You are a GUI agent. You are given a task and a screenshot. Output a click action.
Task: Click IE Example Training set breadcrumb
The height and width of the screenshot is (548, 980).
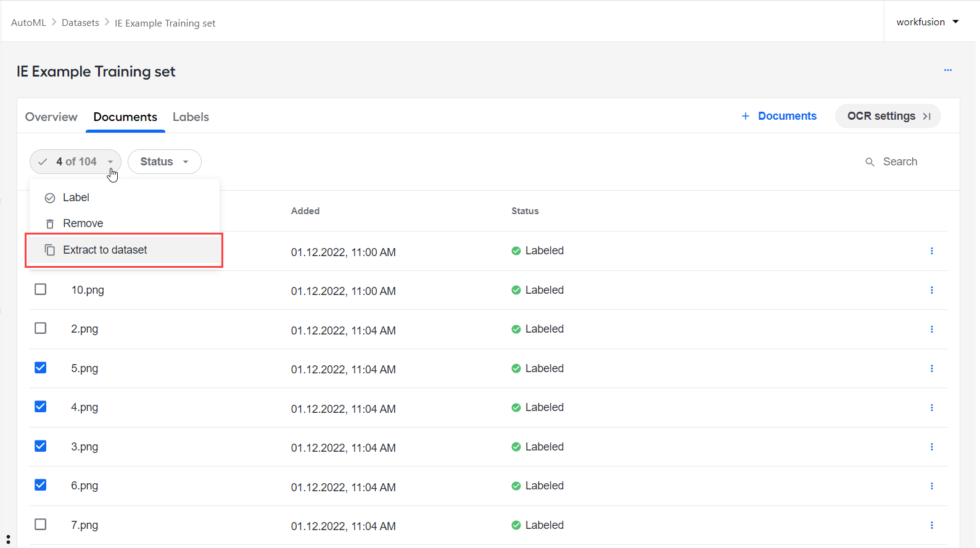pos(165,23)
